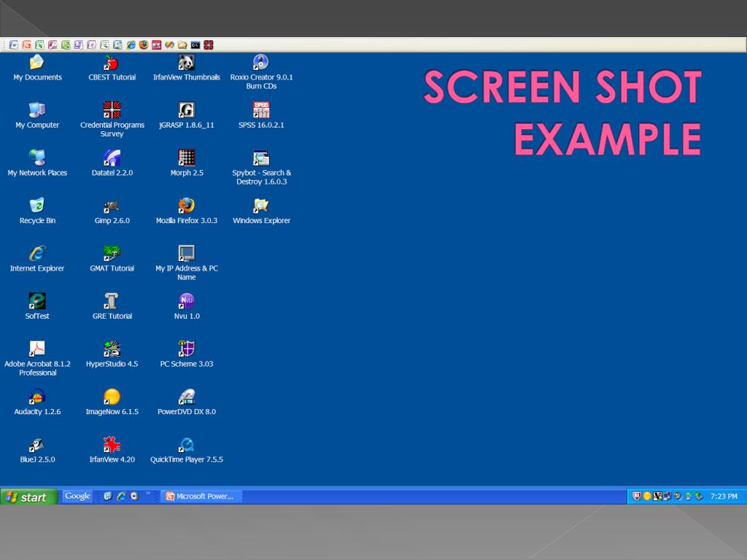
Task: Click the Nvu 1.0 shortcut
Action: (186, 306)
